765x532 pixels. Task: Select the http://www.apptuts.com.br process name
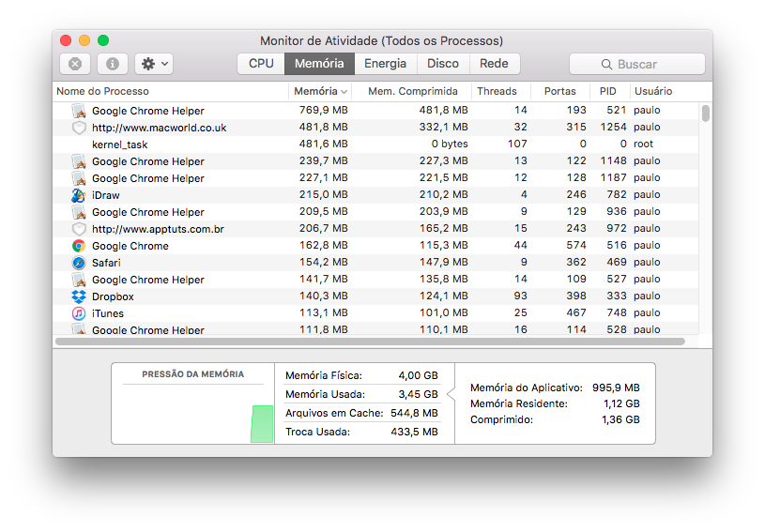[x=158, y=229]
